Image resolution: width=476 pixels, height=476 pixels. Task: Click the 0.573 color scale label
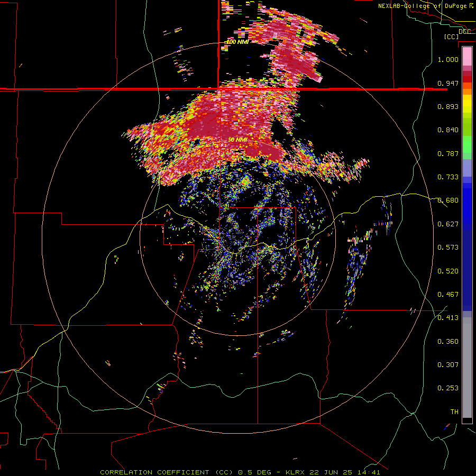(448, 248)
